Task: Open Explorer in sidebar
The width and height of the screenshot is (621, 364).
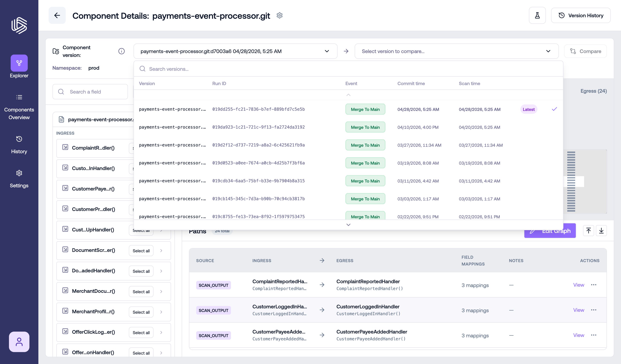Action: (x=19, y=66)
